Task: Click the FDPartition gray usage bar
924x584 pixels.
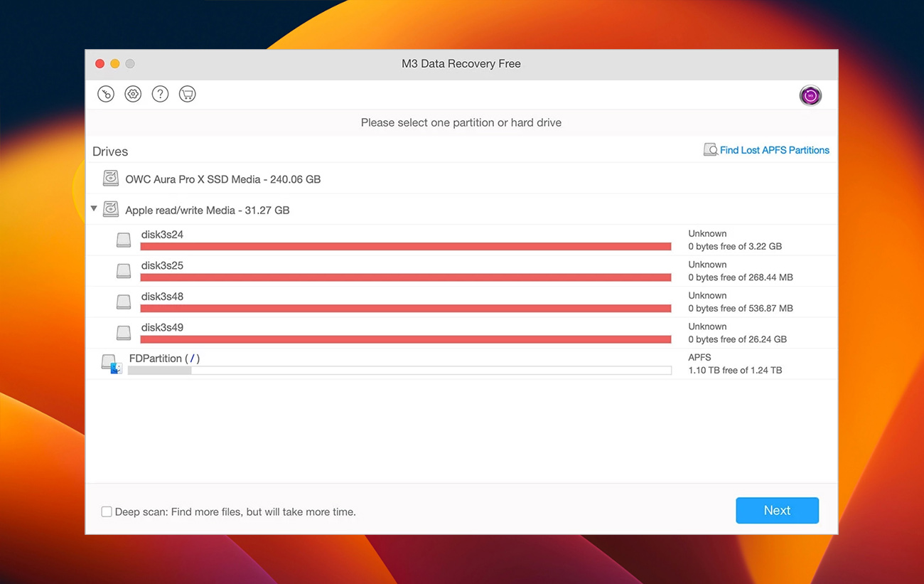Action: point(399,371)
